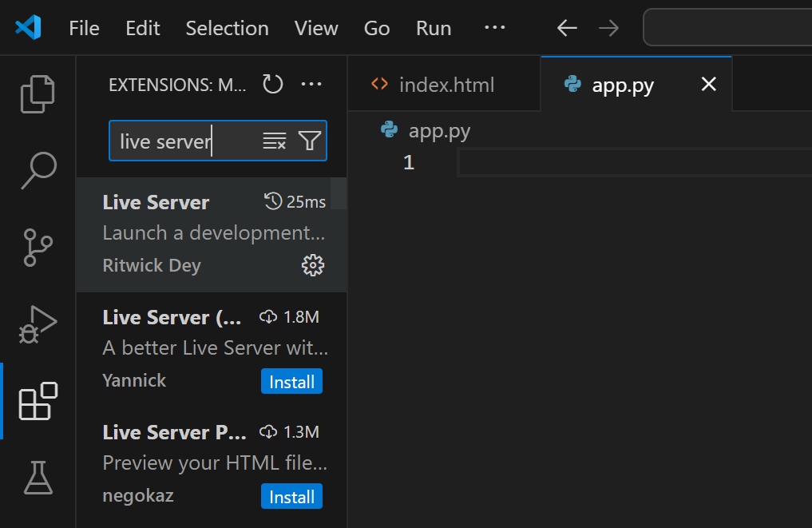Open the Live Server (… 1.8M extension entry
The height and width of the screenshot is (528, 812).
[x=212, y=350]
